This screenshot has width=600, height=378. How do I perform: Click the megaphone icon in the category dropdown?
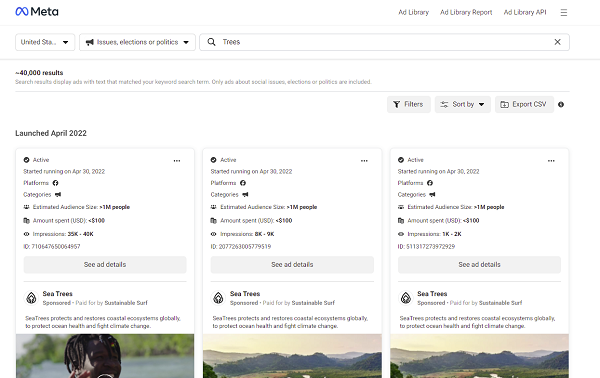coord(90,42)
